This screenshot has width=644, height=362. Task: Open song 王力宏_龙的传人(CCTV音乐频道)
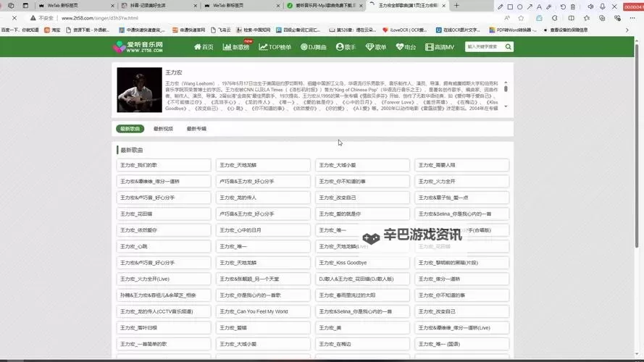(x=164, y=311)
